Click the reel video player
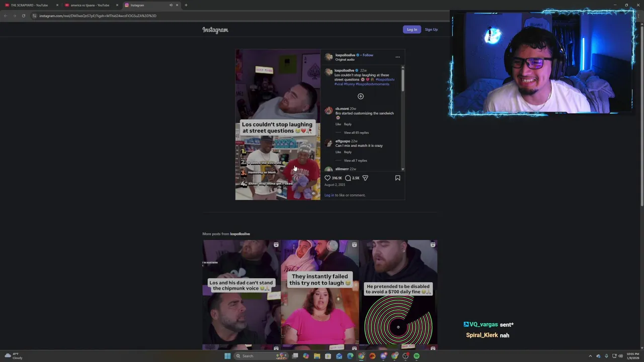 point(278,125)
